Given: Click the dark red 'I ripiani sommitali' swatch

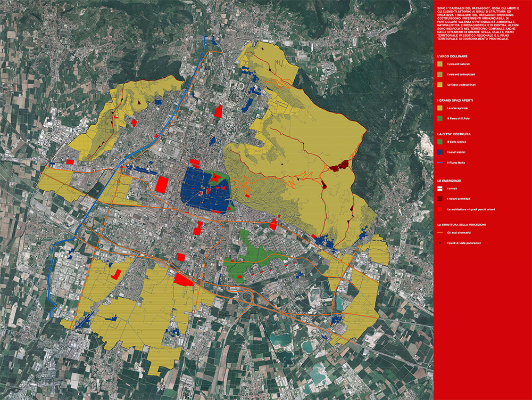Looking at the screenshot, I should [x=439, y=199].
